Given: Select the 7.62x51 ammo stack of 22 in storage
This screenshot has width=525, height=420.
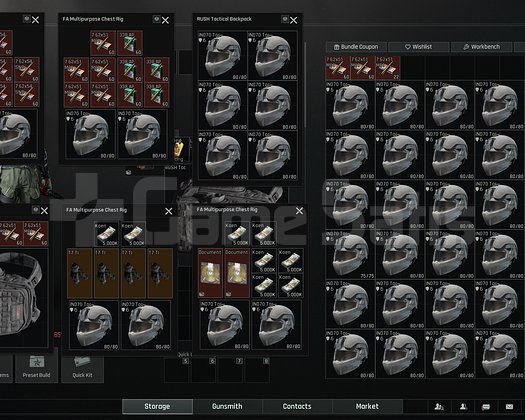Looking at the screenshot, I should (x=388, y=68).
